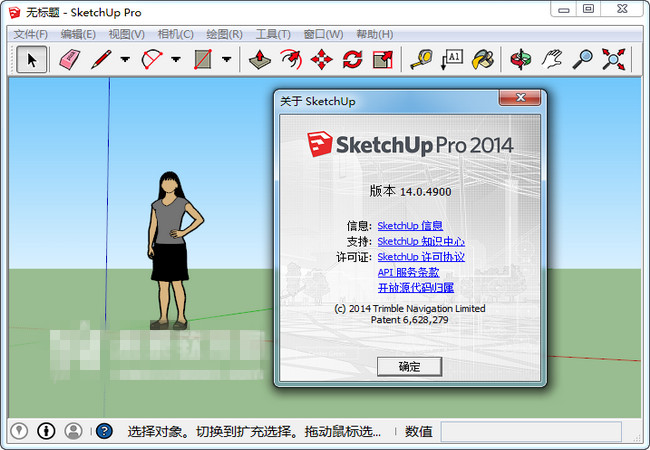Open the 工具(T) menu
This screenshot has height=450, width=650.
[273, 34]
